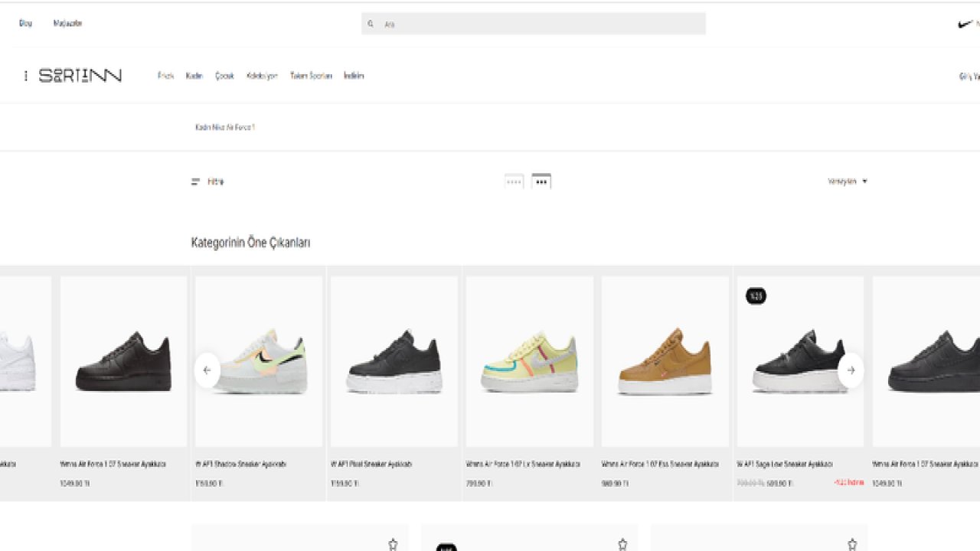Image resolution: width=980 pixels, height=551 pixels.
Task: Click the search magnifier icon
Action: [371, 24]
